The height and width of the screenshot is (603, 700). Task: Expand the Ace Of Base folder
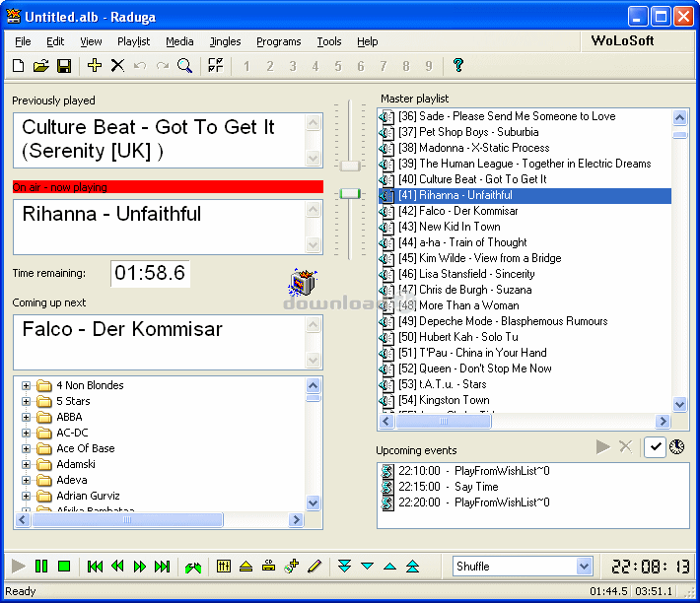coord(26,448)
